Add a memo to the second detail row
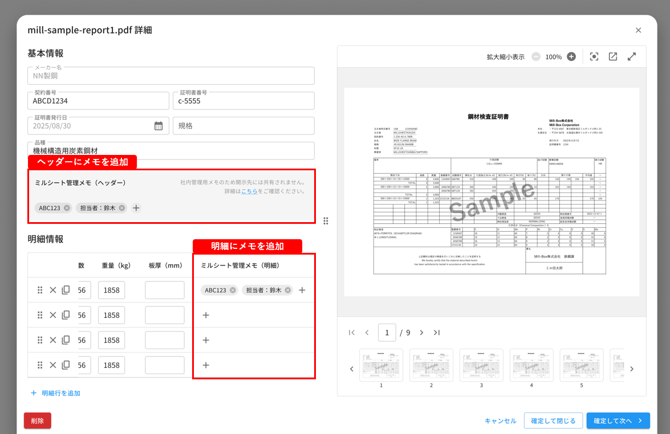Screen dimensions: 670x434 [206, 315]
